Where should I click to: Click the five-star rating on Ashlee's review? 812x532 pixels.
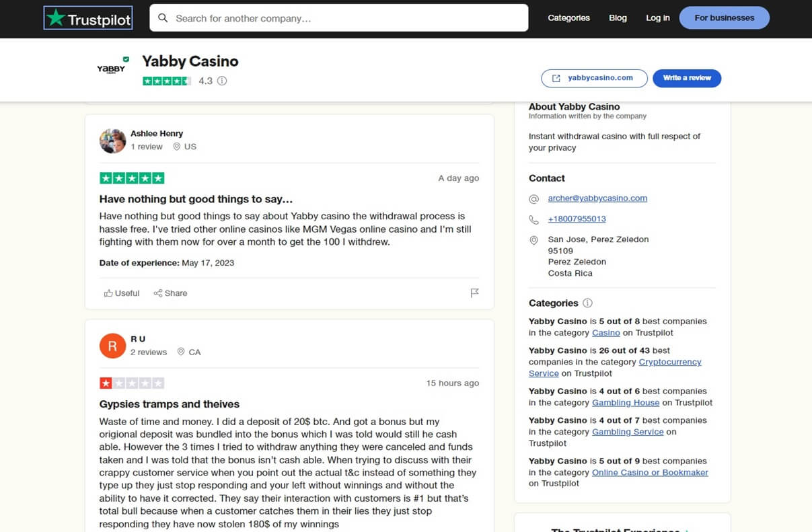[x=132, y=178]
